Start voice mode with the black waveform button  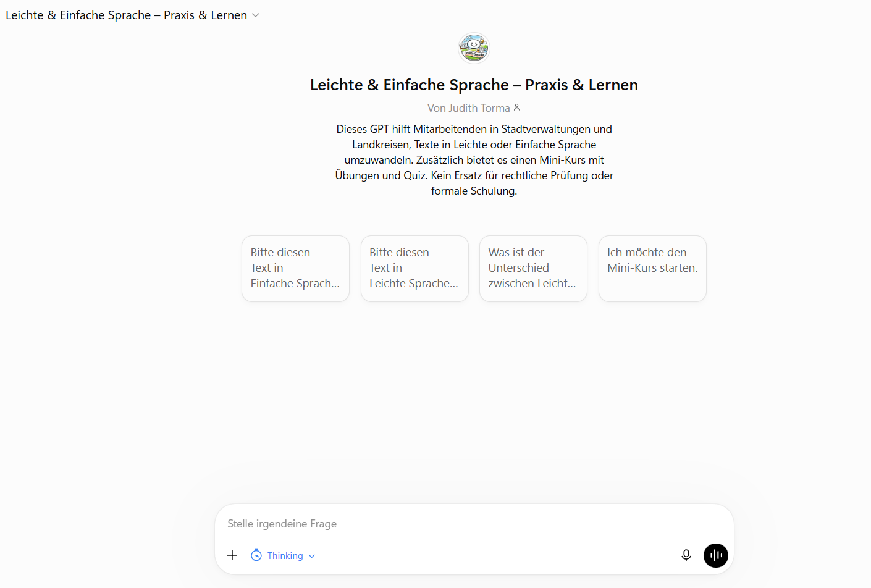pos(716,555)
